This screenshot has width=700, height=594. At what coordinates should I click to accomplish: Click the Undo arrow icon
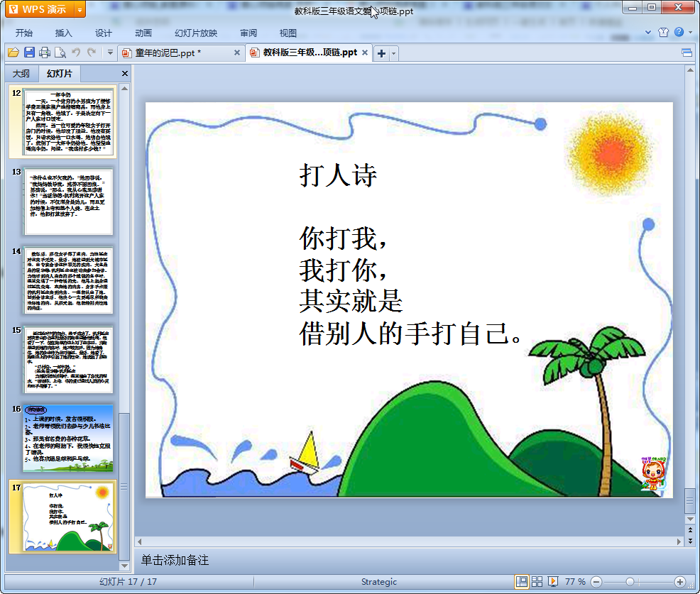click(x=76, y=53)
